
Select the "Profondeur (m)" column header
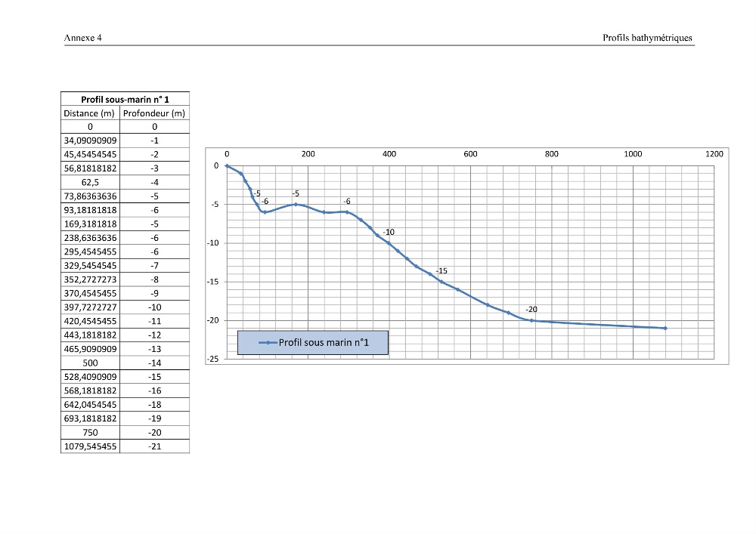click(154, 113)
